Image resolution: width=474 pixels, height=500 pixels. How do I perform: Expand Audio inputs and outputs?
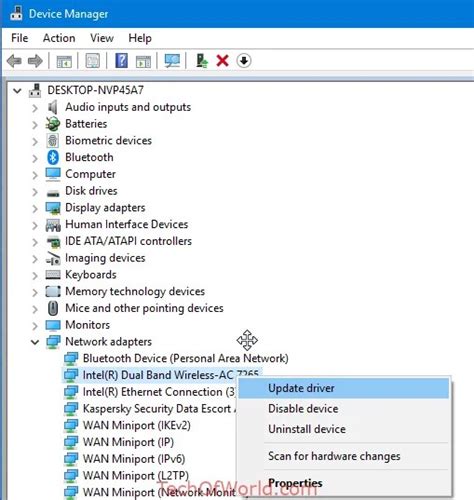click(35, 108)
